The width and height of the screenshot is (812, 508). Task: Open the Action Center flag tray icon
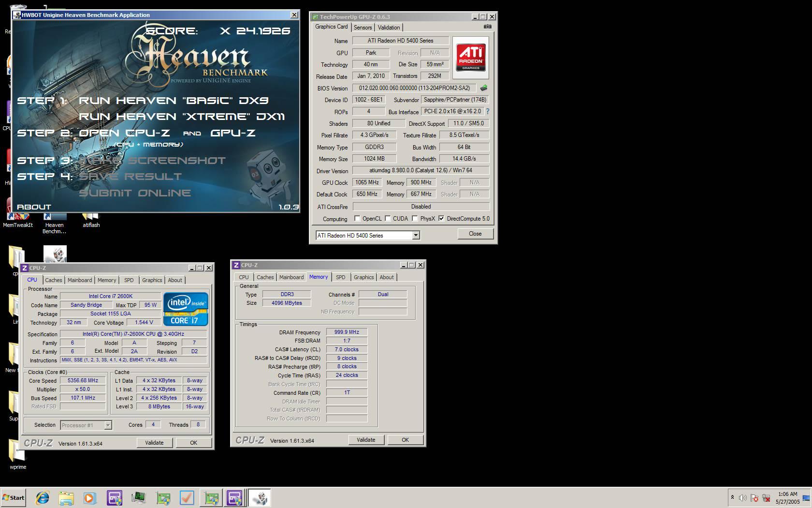click(x=754, y=497)
